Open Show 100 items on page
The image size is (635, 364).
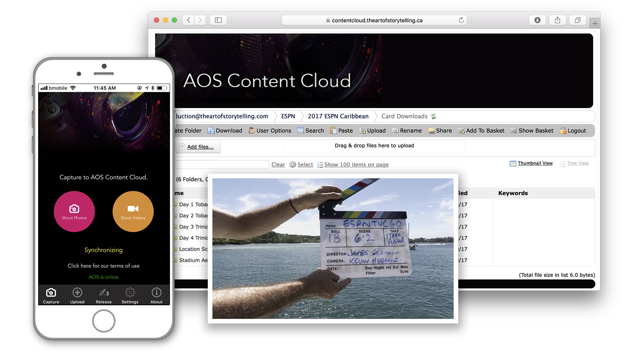pyautogui.click(x=356, y=165)
